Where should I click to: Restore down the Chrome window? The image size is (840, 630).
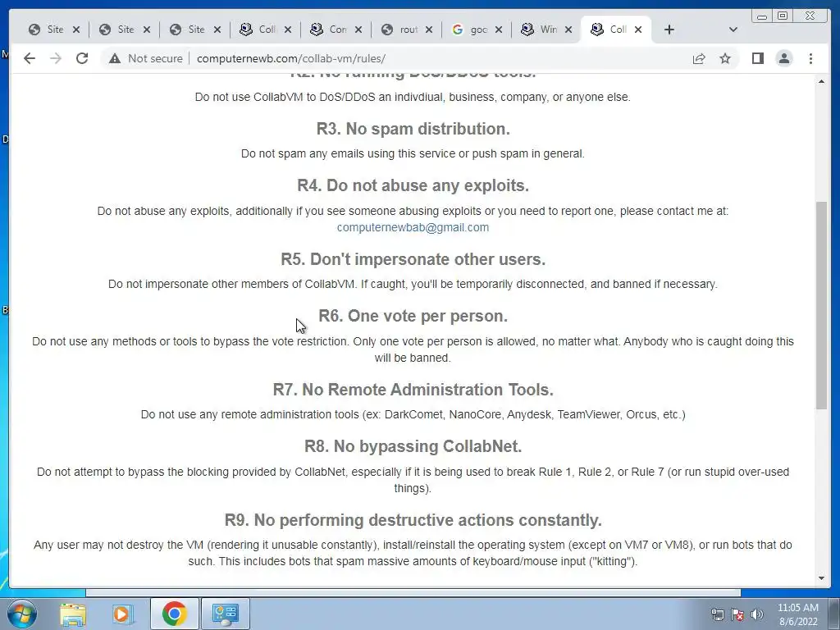click(x=783, y=16)
